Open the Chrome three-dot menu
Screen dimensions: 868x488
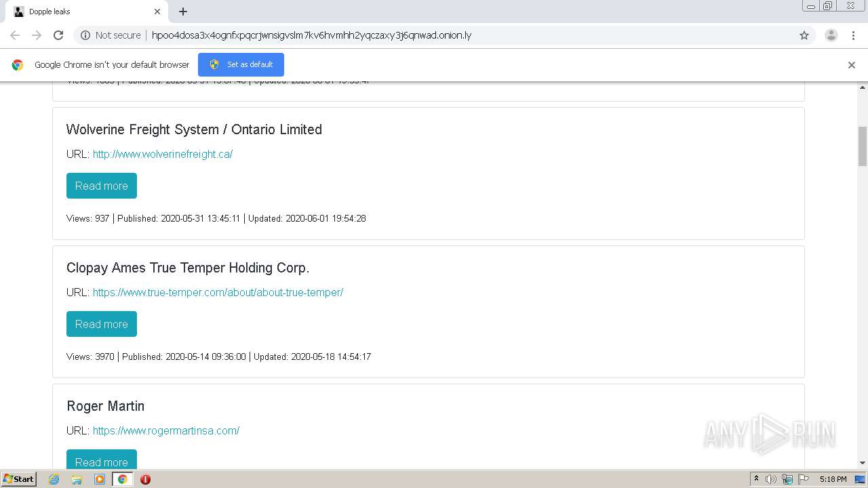853,35
